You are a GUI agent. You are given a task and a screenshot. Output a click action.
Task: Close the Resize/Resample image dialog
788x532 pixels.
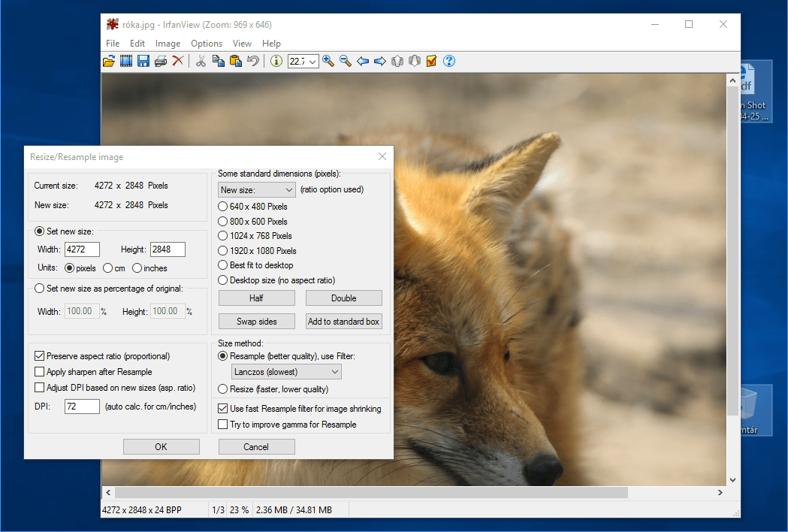382,156
